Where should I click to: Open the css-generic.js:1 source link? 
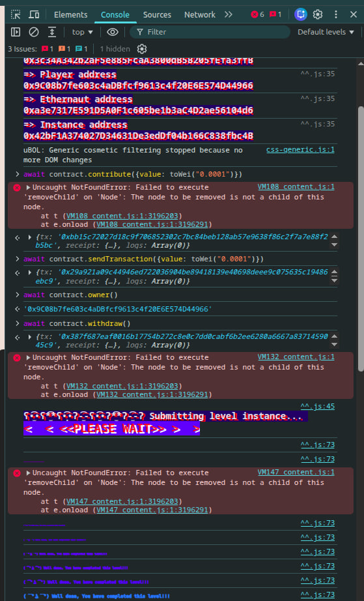pyautogui.click(x=300, y=150)
